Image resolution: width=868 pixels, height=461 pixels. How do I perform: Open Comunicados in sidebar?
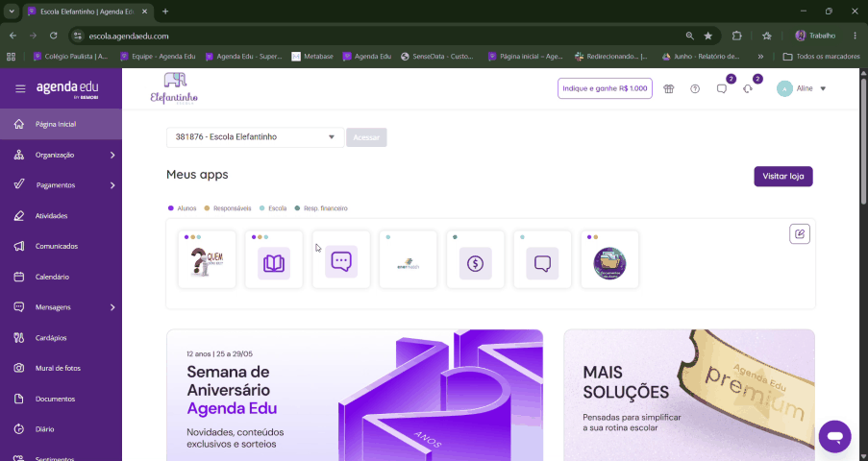click(61, 246)
